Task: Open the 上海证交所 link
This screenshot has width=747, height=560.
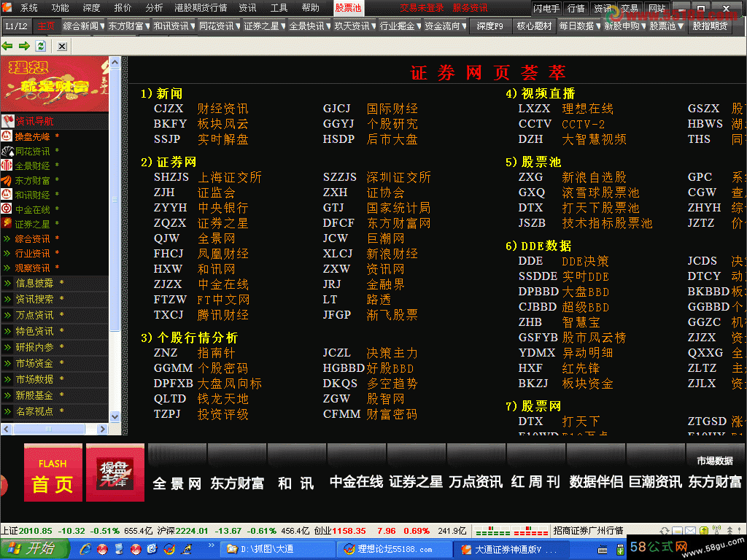Action: click(229, 178)
